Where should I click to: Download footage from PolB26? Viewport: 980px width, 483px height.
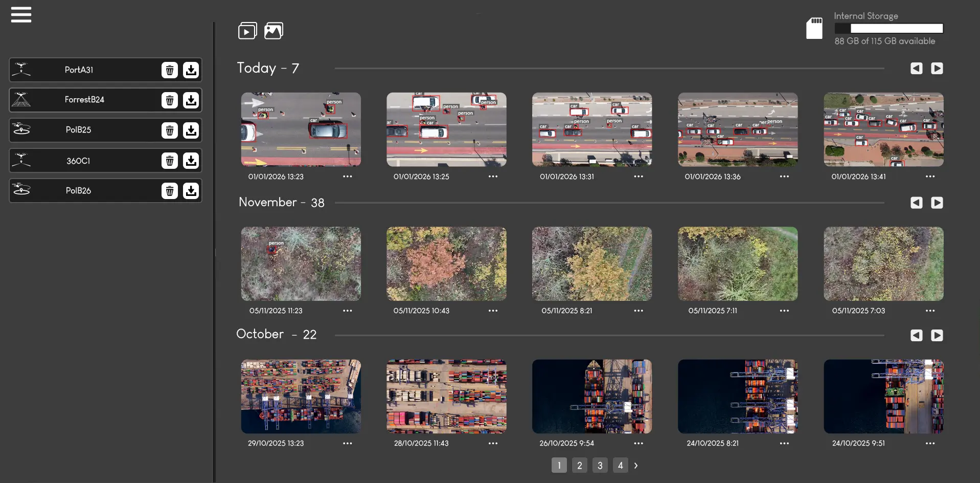point(191,191)
